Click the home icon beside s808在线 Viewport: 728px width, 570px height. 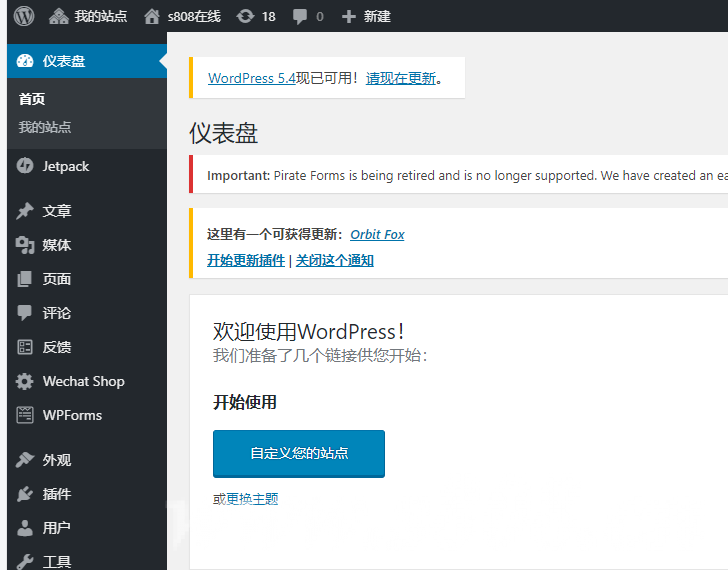pos(152,17)
